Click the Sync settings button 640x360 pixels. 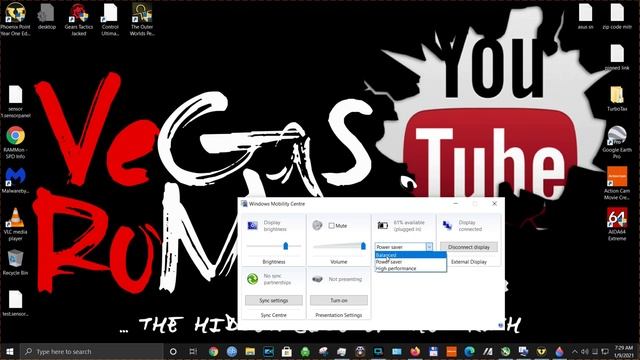tap(274, 300)
